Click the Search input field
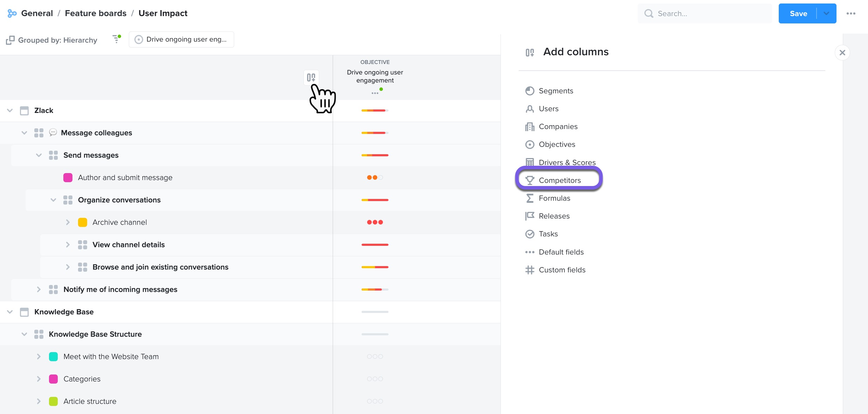Viewport: 868px width, 414px height. [705, 14]
